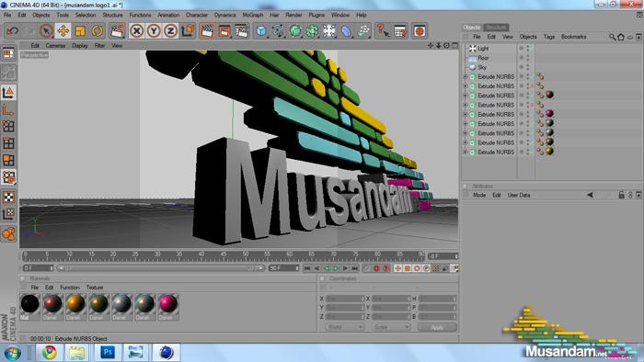Open the Tags menu in Object Manager
This screenshot has width=644, height=362.
pos(548,37)
